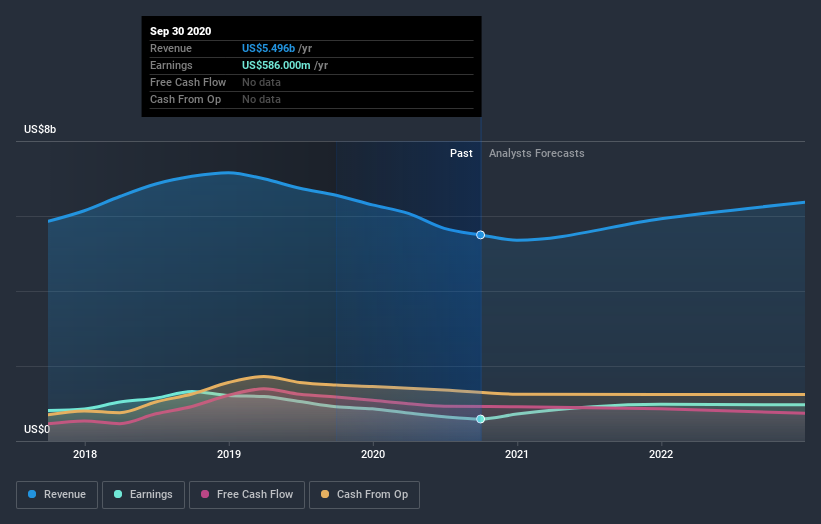Select the 2019 x-axis label
The image size is (821, 524).
[x=229, y=454]
